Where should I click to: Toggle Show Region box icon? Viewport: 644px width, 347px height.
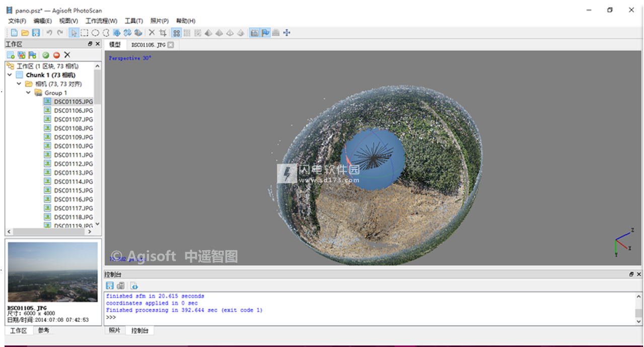(276, 33)
